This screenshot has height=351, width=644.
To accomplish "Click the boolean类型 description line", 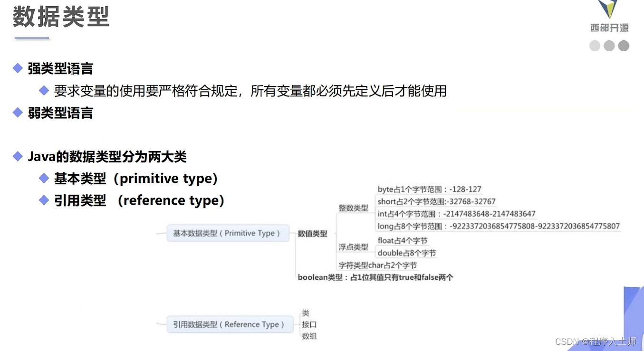I will pos(375,277).
